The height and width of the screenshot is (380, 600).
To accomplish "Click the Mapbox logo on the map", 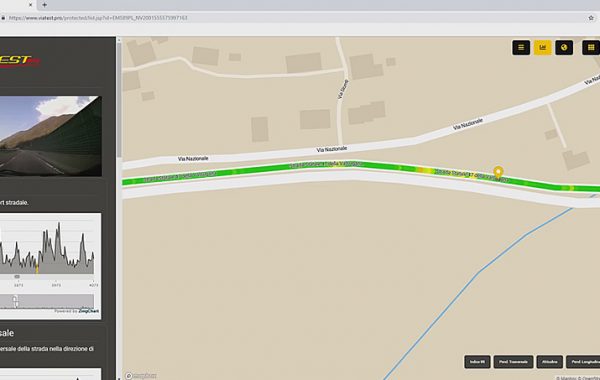I will pos(140,376).
